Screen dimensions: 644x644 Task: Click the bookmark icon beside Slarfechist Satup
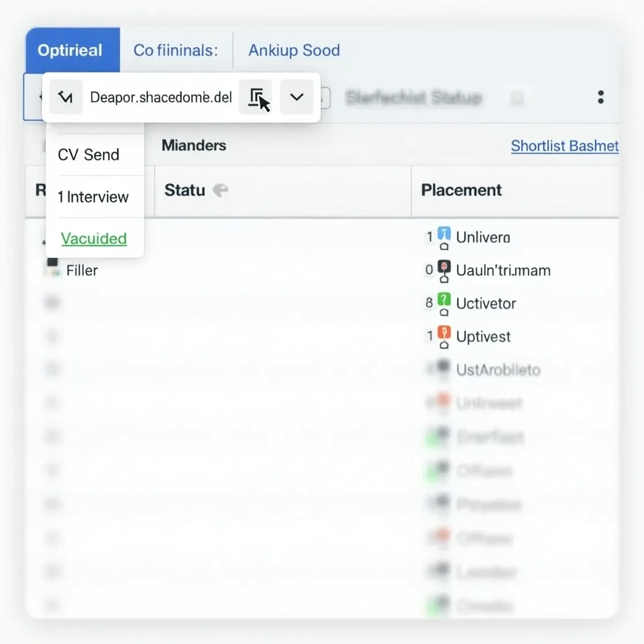click(x=517, y=98)
